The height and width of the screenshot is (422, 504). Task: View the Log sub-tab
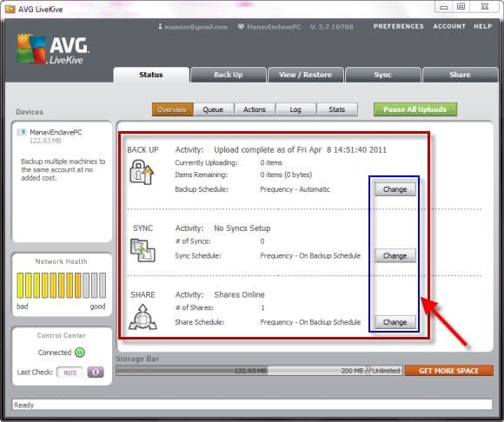[x=295, y=109]
